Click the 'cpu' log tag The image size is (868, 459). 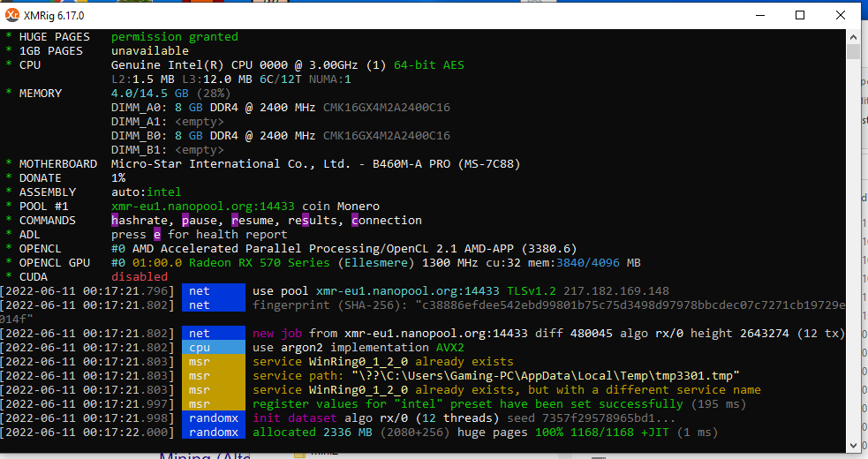pos(214,348)
